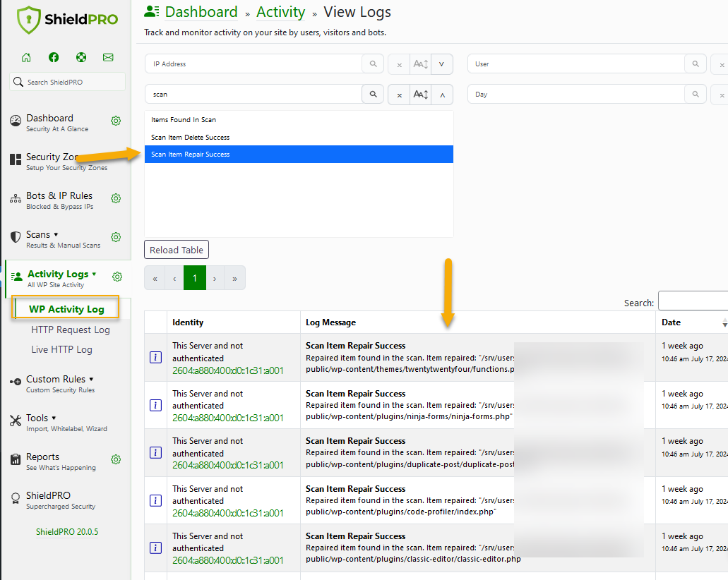Image resolution: width=728 pixels, height=580 pixels.
Task: Open Dashboard settings gear icon
Action: click(116, 121)
